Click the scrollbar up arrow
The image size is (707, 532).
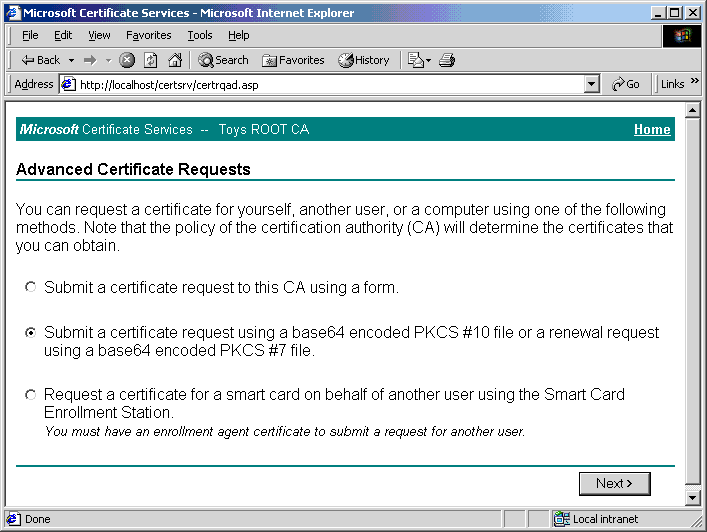692,110
